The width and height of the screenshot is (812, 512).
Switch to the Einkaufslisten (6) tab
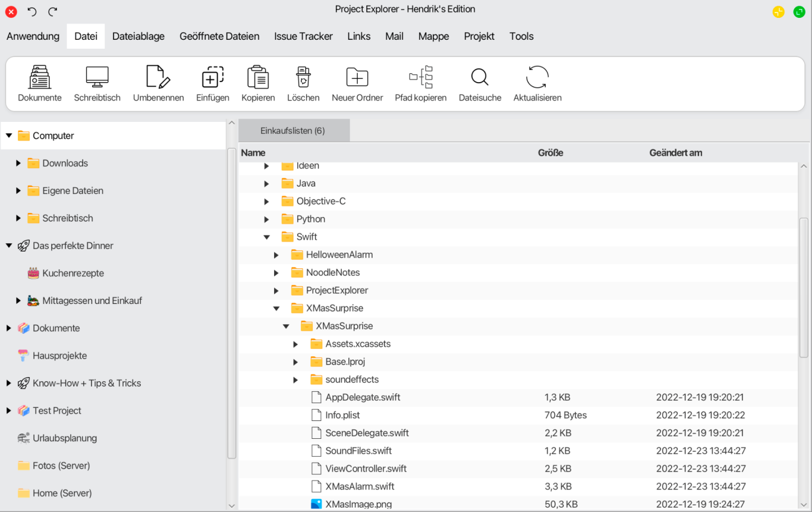[x=293, y=131]
